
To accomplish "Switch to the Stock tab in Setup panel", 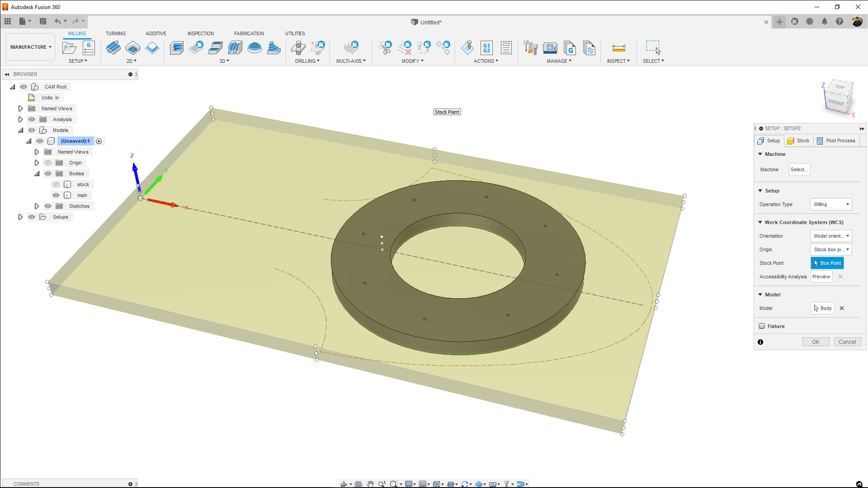I will click(x=798, y=141).
